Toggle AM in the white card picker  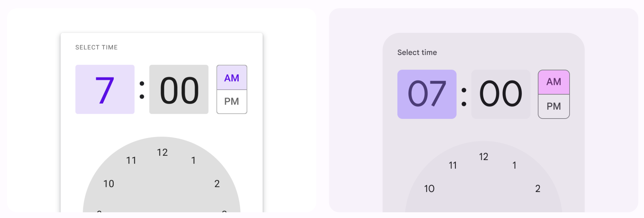pyautogui.click(x=232, y=78)
